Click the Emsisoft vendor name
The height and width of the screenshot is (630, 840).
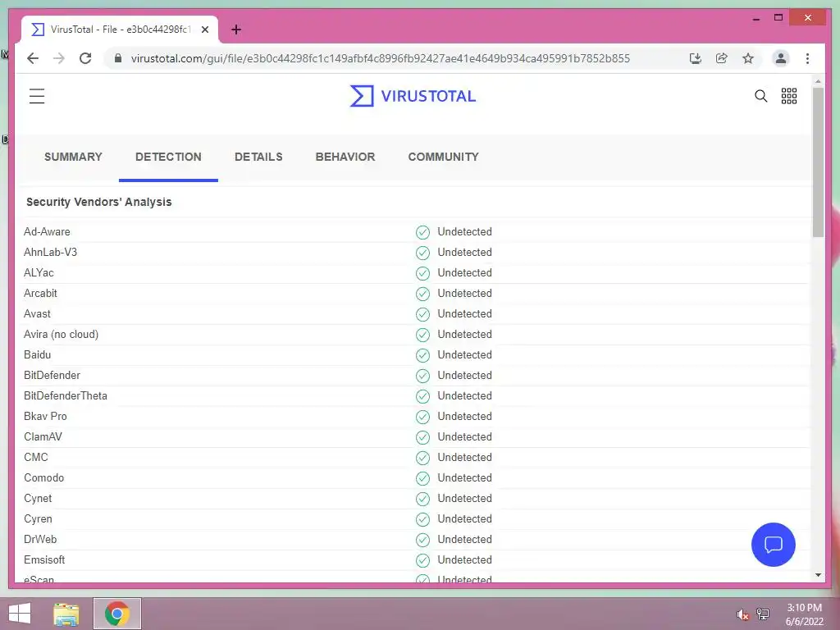[x=44, y=559]
